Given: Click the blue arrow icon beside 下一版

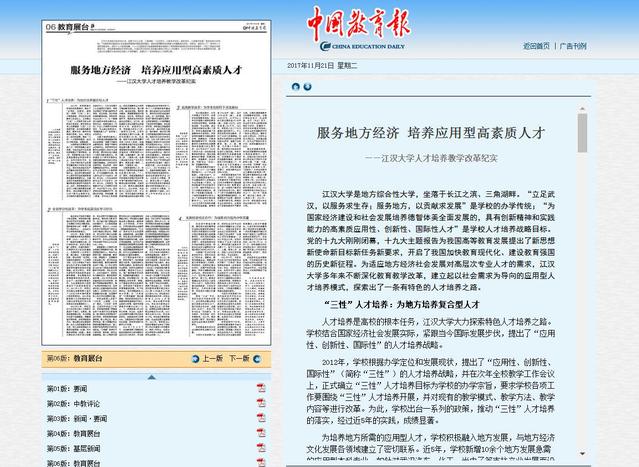Looking at the screenshot, I should click(x=257, y=359).
